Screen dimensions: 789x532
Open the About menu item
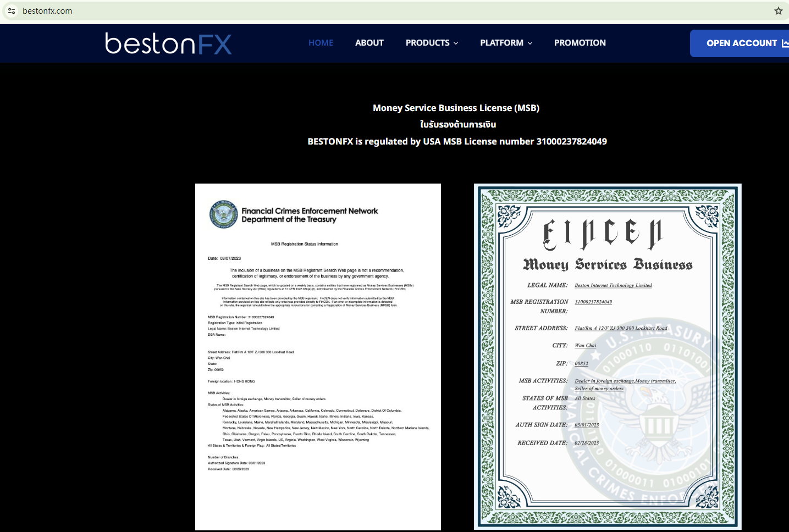click(369, 43)
